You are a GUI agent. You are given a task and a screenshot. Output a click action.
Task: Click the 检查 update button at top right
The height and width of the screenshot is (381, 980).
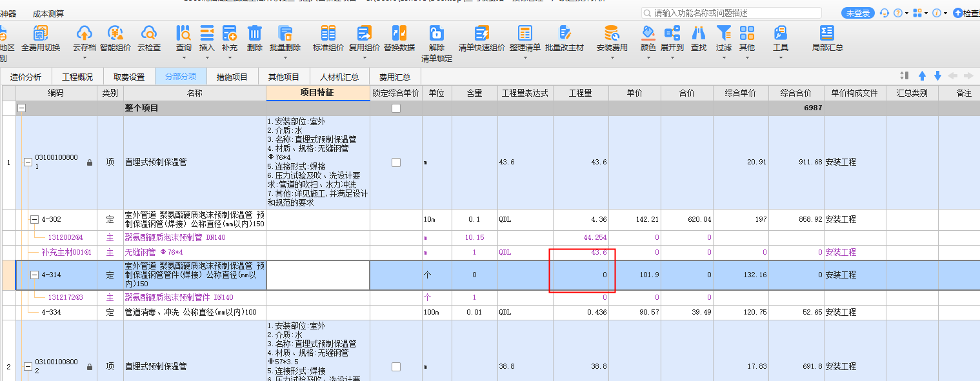966,13
